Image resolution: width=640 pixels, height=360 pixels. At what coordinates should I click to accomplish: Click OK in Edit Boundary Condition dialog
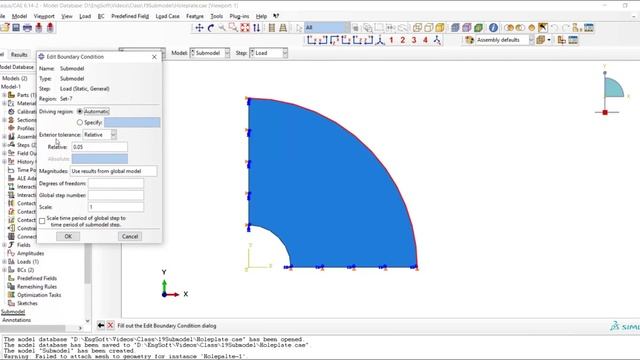click(x=68, y=236)
